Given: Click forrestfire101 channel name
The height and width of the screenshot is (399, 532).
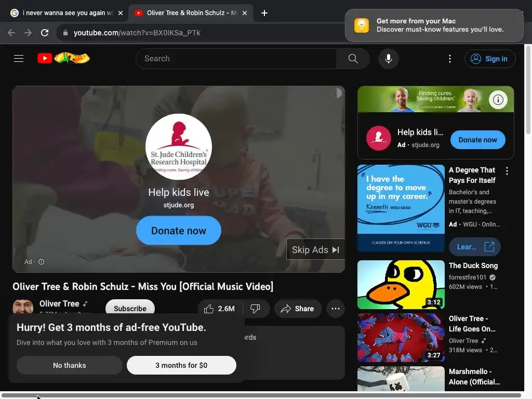Looking at the screenshot, I should (468, 277).
